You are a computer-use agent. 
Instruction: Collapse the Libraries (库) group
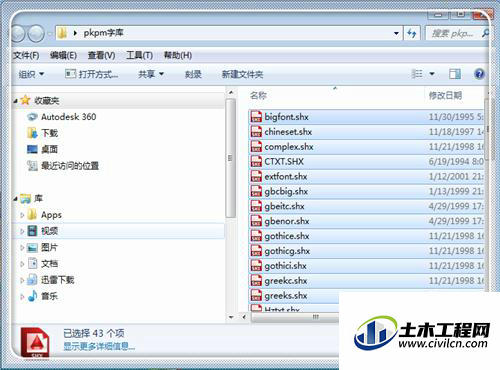tap(16, 199)
